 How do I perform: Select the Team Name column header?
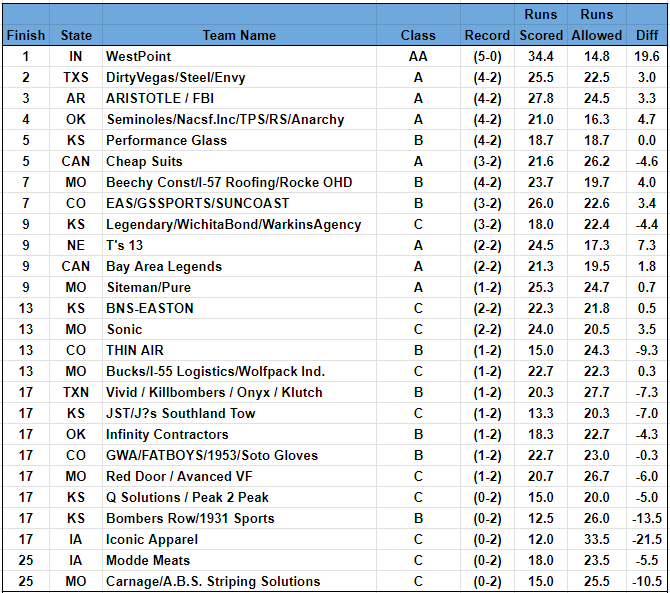click(239, 35)
